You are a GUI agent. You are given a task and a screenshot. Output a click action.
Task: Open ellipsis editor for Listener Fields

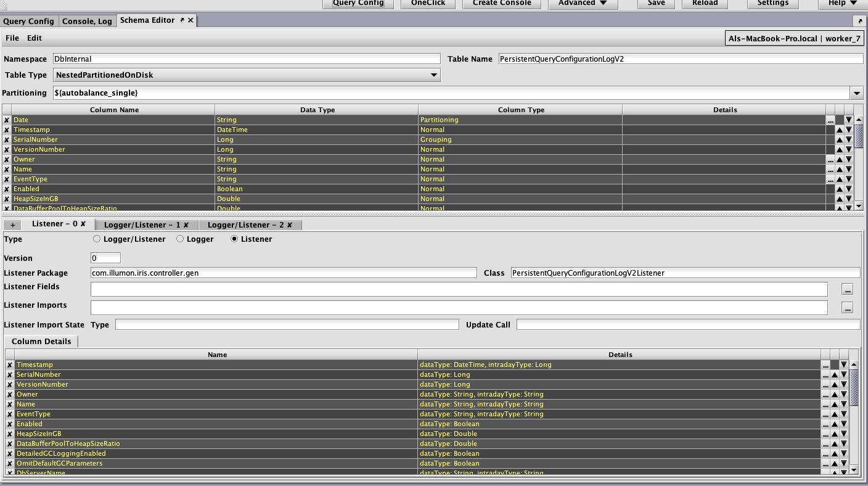(848, 289)
